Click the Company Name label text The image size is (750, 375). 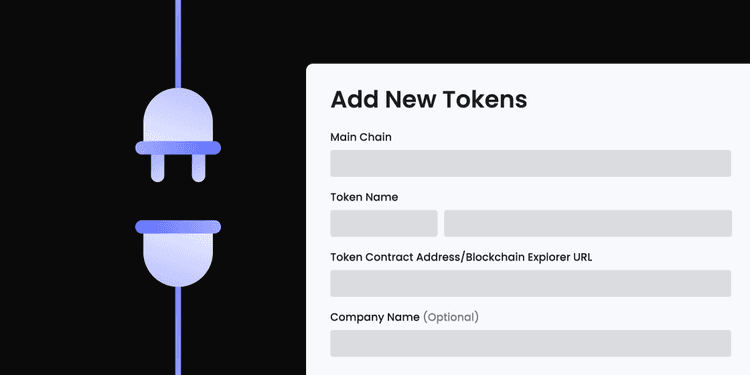375,317
